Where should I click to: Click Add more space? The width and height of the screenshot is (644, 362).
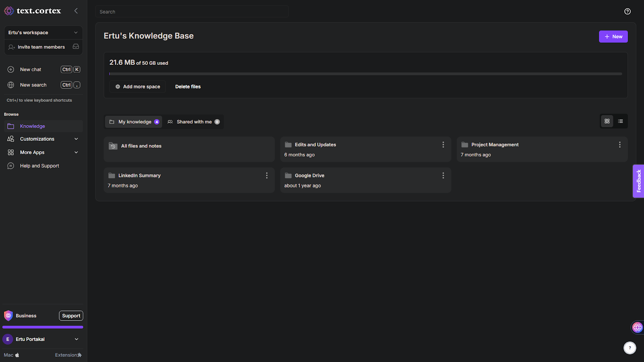138,86
